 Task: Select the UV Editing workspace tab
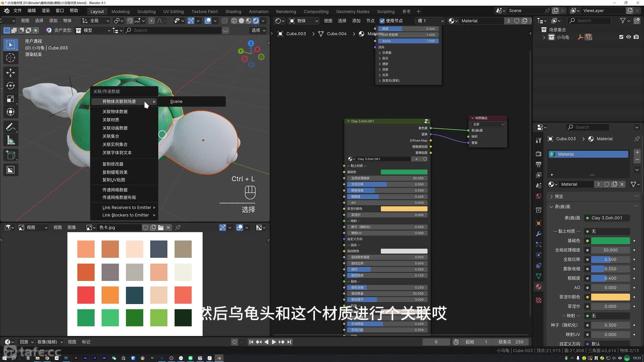coord(172,11)
